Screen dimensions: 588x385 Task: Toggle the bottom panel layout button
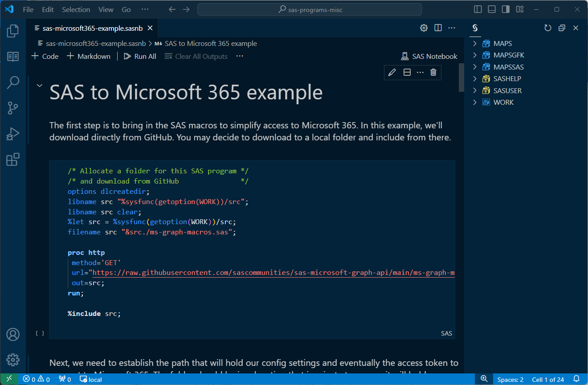pos(492,9)
